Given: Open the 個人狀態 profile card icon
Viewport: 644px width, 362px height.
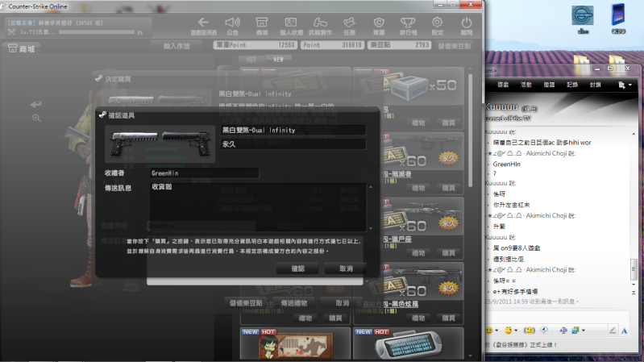Looking at the screenshot, I should click(x=291, y=23).
